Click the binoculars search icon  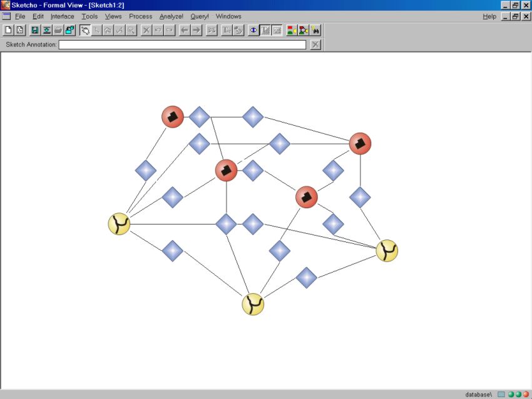tap(315, 30)
